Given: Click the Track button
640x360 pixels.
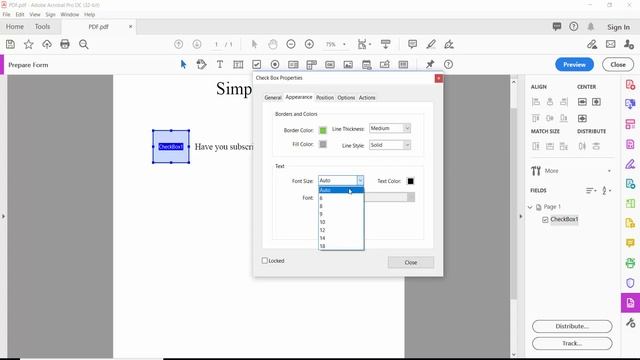Looking at the screenshot, I should [x=572, y=343].
